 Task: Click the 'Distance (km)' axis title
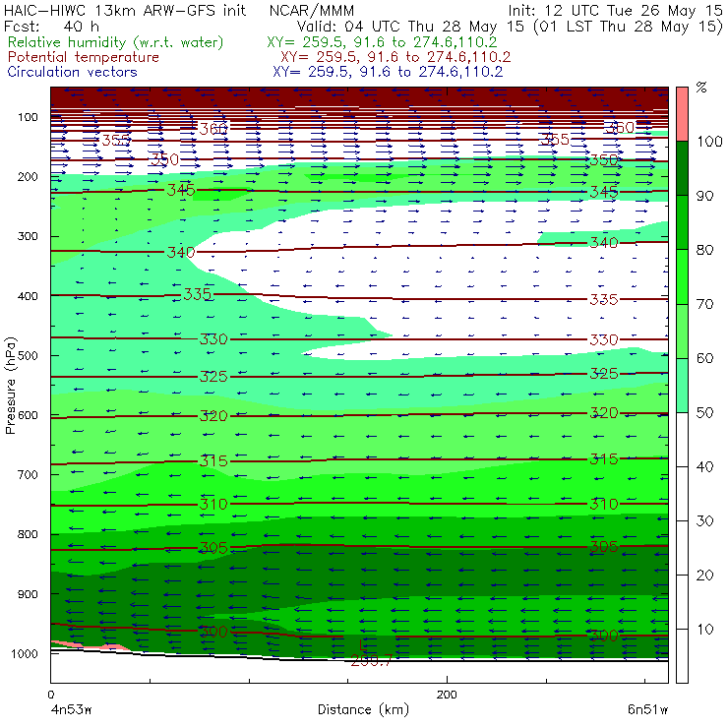[x=363, y=709]
